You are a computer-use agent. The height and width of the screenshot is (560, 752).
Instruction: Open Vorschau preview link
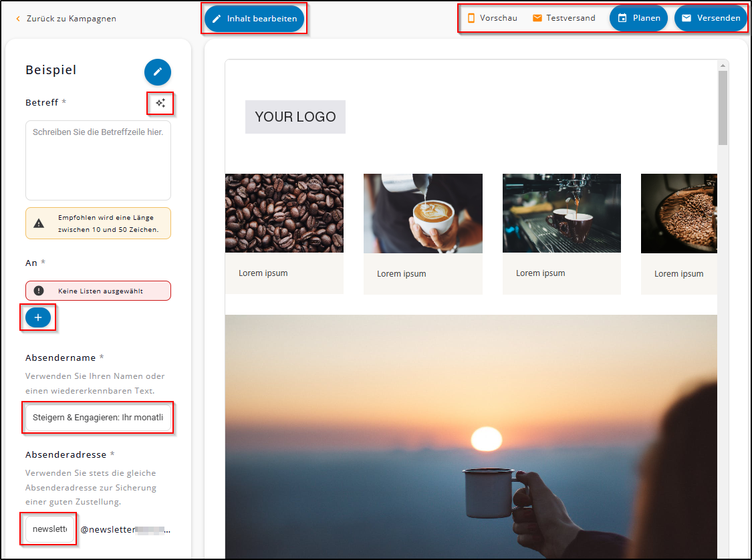[x=498, y=18]
